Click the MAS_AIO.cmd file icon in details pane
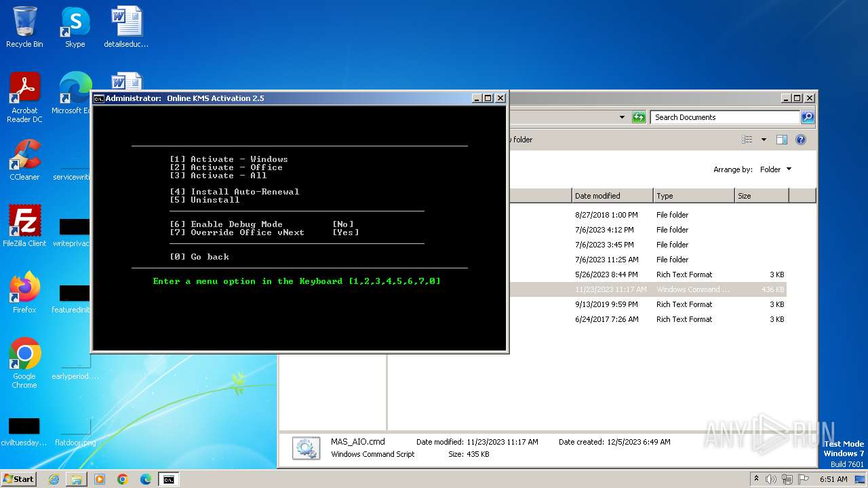The width and height of the screenshot is (868, 488). pyautogui.click(x=307, y=448)
